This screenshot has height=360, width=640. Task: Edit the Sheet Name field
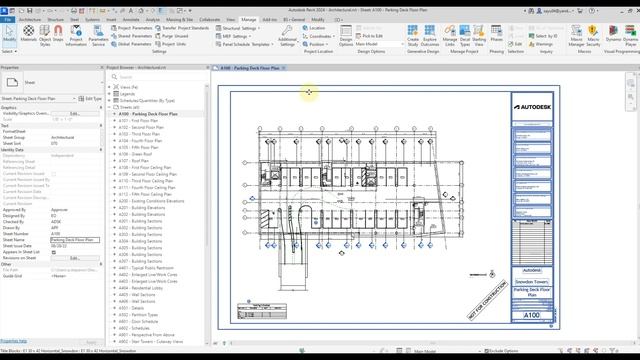tap(75, 240)
